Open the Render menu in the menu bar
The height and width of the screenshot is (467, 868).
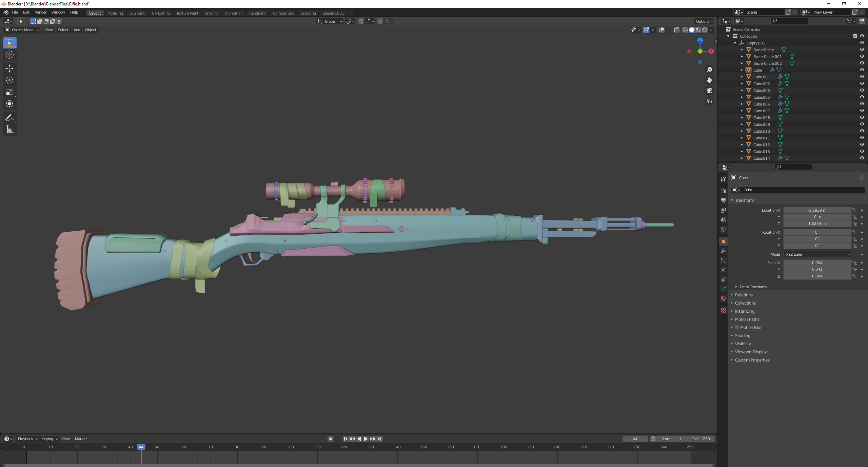40,12
